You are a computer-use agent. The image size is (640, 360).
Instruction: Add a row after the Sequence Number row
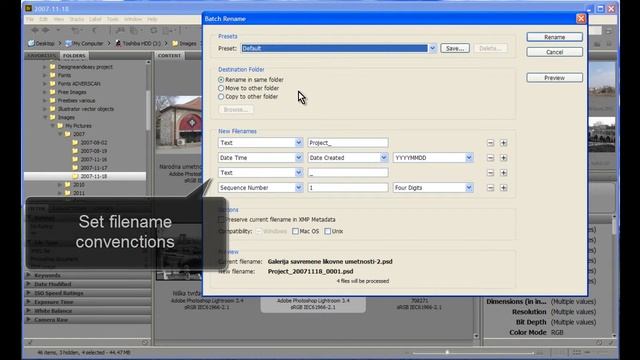[x=504, y=188]
